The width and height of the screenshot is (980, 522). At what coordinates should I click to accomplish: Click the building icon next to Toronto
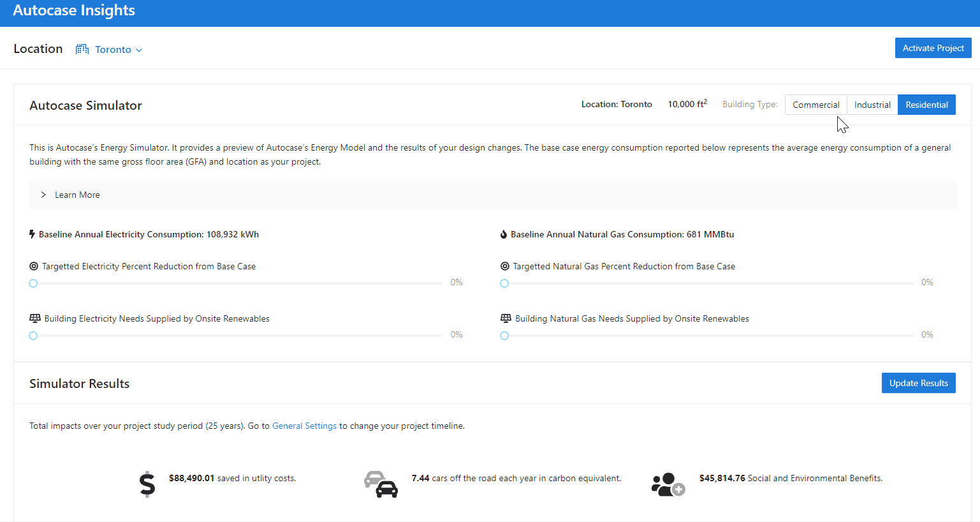pos(82,49)
